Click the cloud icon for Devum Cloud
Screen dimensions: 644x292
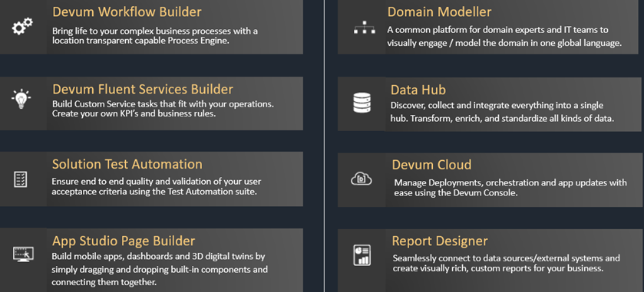pyautogui.click(x=362, y=179)
